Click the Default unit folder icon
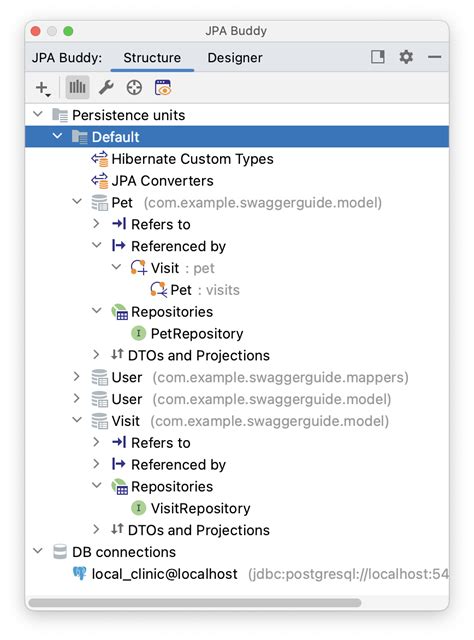Viewport: 474px width, 640px height. pyautogui.click(x=80, y=137)
